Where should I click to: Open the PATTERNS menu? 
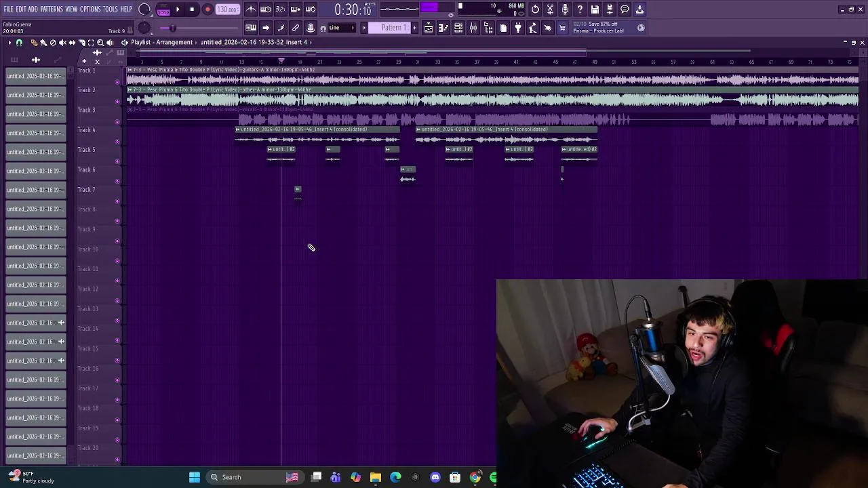tap(52, 9)
